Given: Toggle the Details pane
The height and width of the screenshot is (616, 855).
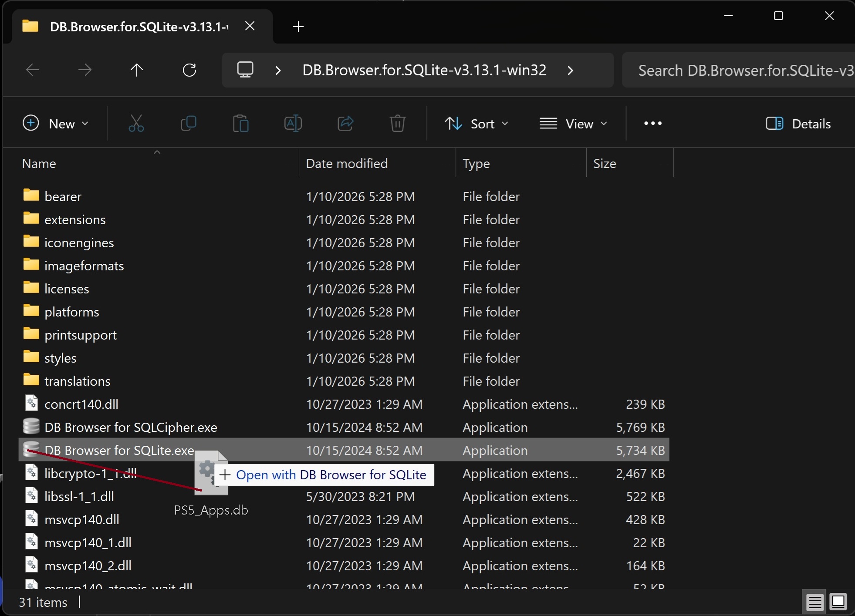Looking at the screenshot, I should coord(798,124).
